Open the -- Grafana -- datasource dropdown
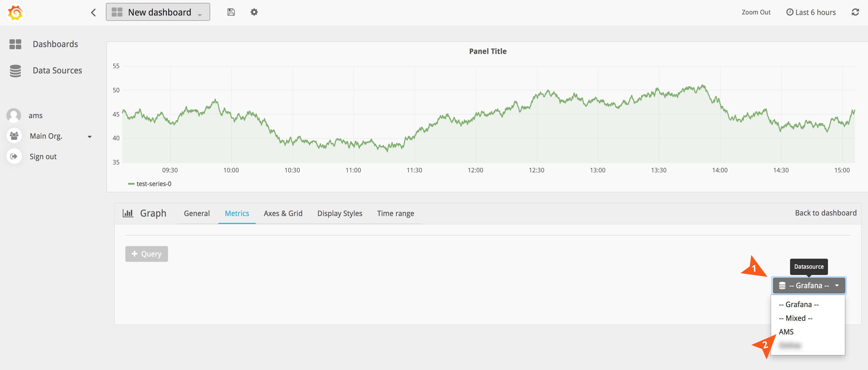Screen dimensions: 868x370 pyautogui.click(x=808, y=286)
